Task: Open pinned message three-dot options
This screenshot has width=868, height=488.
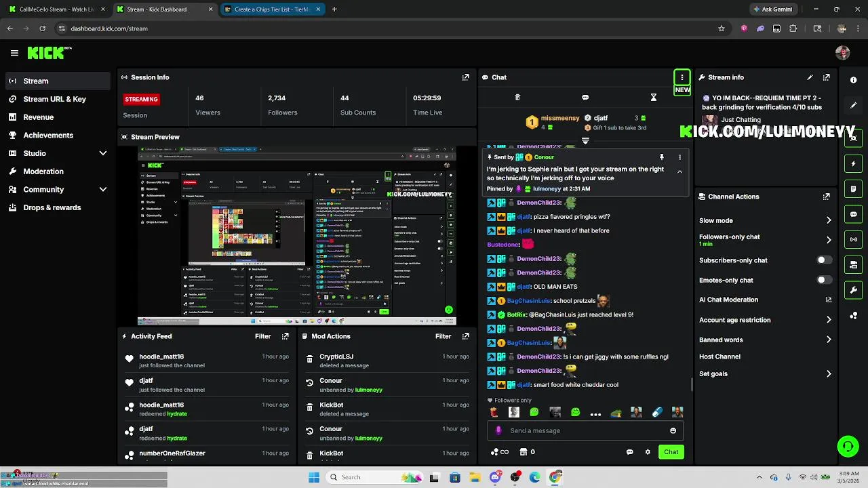Action: 679,157
